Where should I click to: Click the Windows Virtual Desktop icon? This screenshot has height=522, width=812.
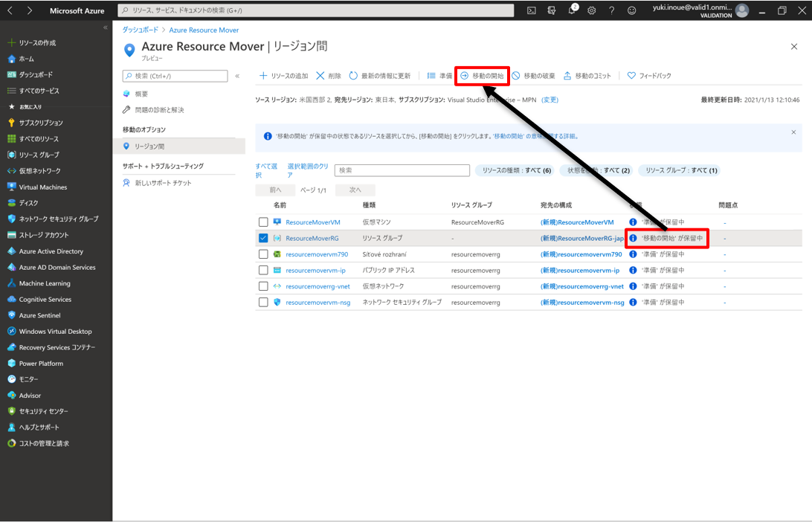point(11,331)
